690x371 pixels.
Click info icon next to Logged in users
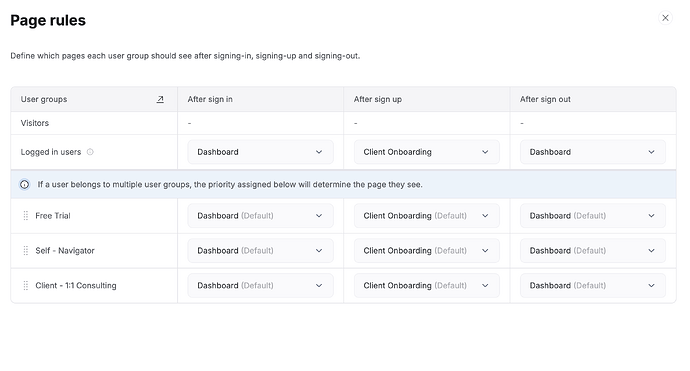[90, 152]
